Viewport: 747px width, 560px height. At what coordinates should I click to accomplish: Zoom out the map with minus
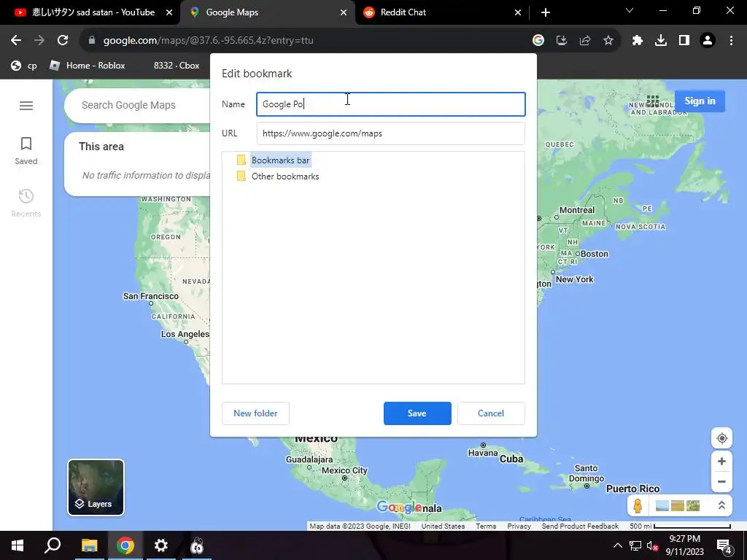(x=721, y=481)
